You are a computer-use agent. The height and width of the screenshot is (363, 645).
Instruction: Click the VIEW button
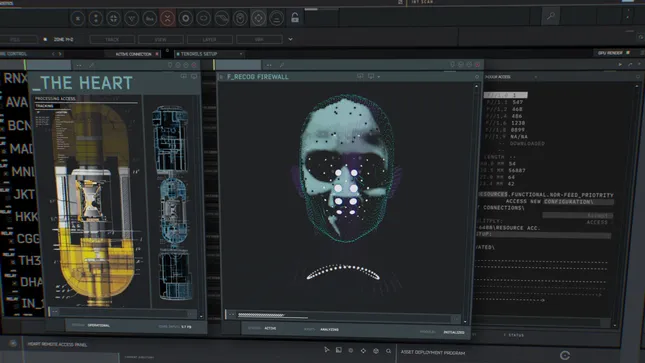(x=161, y=40)
